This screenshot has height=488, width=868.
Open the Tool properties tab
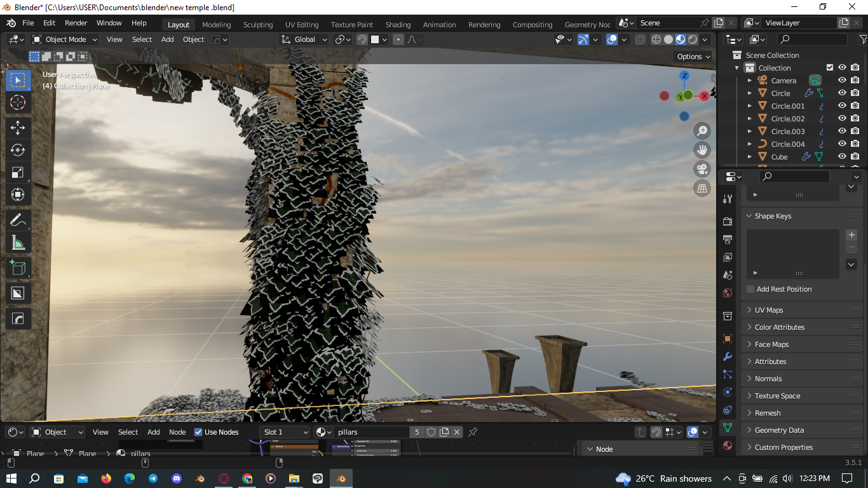point(728,199)
